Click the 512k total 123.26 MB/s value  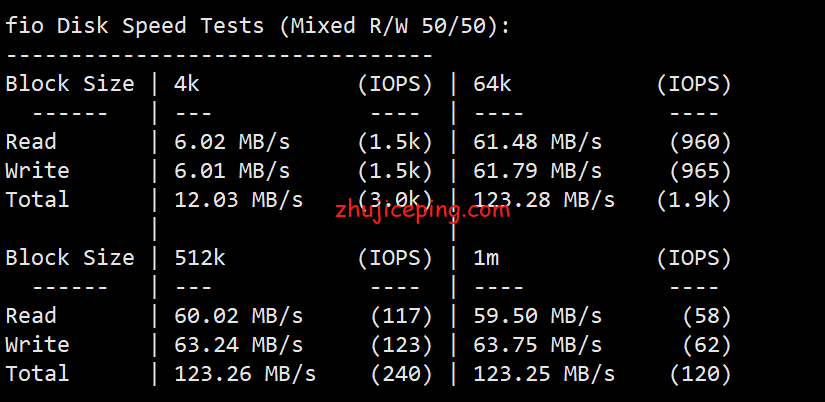point(245,374)
